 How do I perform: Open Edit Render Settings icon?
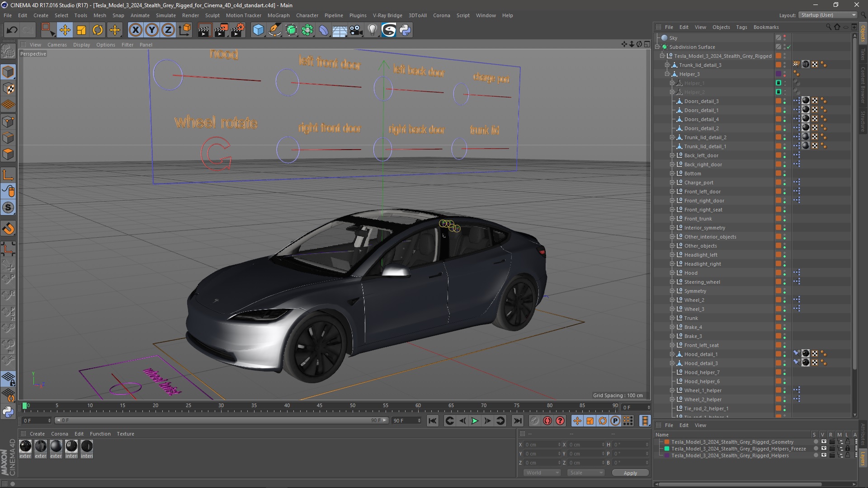[238, 30]
